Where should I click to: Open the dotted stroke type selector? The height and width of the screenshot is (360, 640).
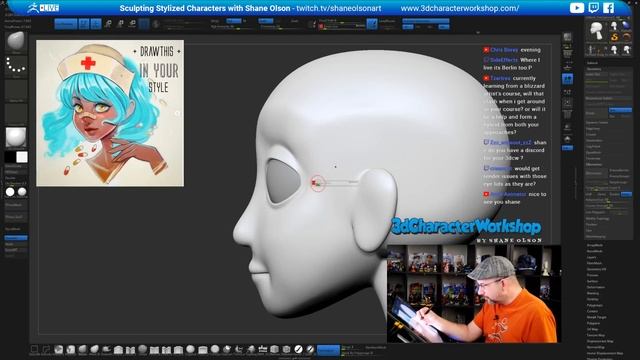[x=16, y=66]
